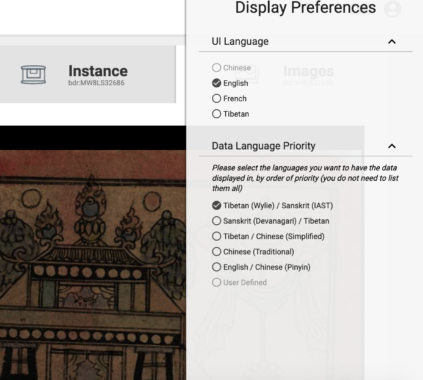Collapse the UI Language section chevron
Screen dimensions: 423x380
pos(392,42)
